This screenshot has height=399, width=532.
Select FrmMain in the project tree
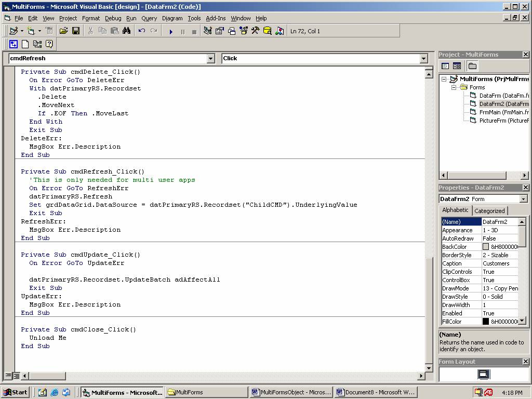point(489,112)
